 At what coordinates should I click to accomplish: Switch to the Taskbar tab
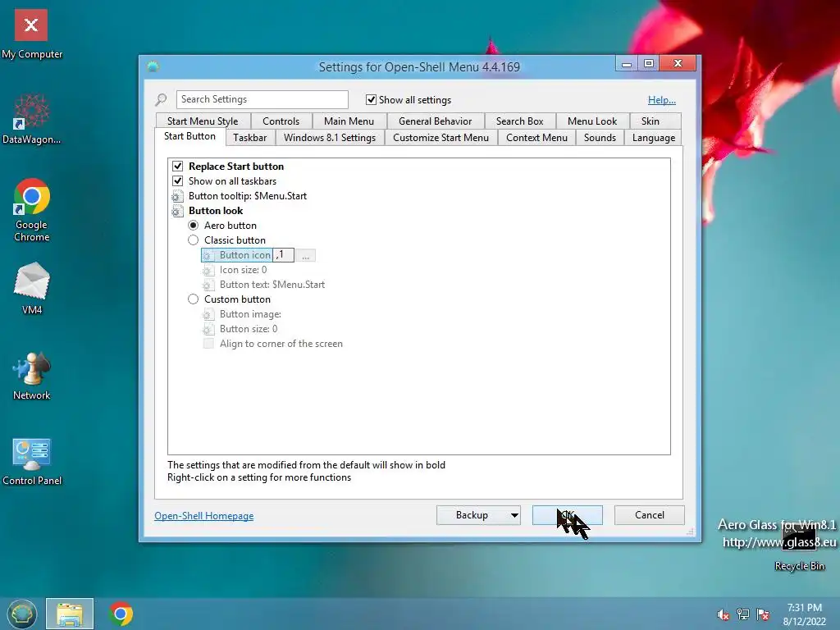tap(249, 138)
